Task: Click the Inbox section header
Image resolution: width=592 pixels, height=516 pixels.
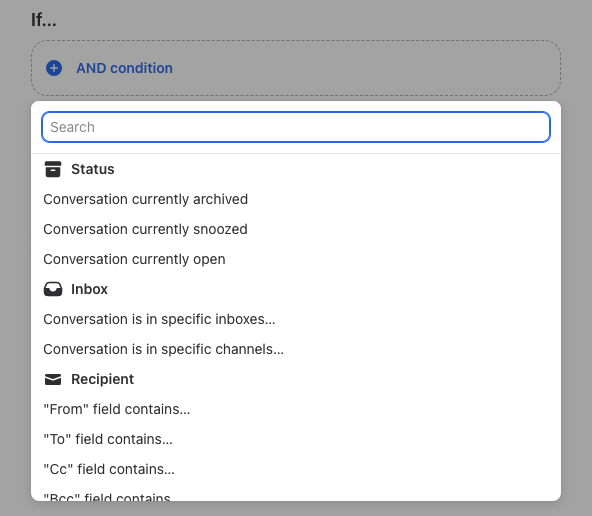Action: (x=89, y=289)
